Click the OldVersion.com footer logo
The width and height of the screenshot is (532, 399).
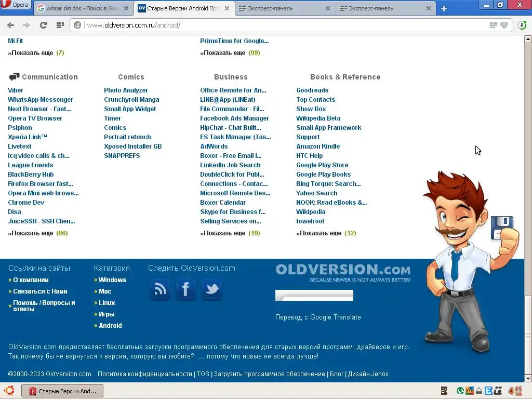coord(343,273)
